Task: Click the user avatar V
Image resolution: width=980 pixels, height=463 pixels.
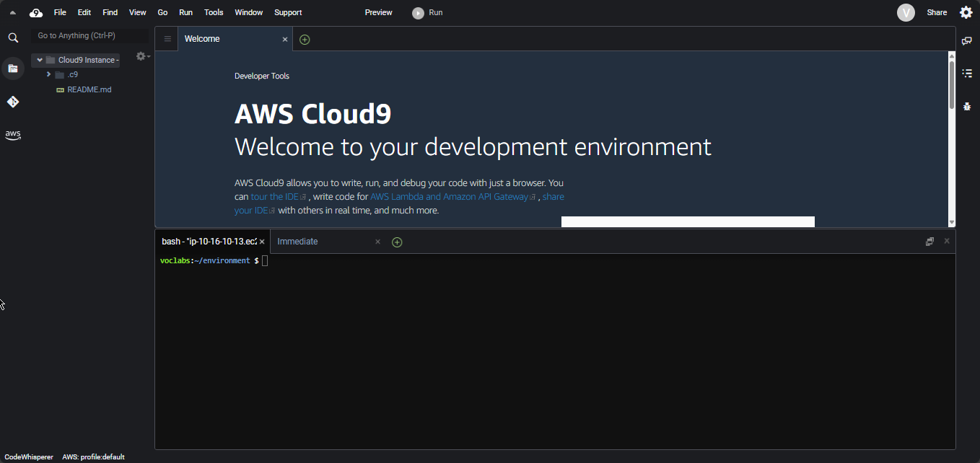Action: pyautogui.click(x=906, y=12)
